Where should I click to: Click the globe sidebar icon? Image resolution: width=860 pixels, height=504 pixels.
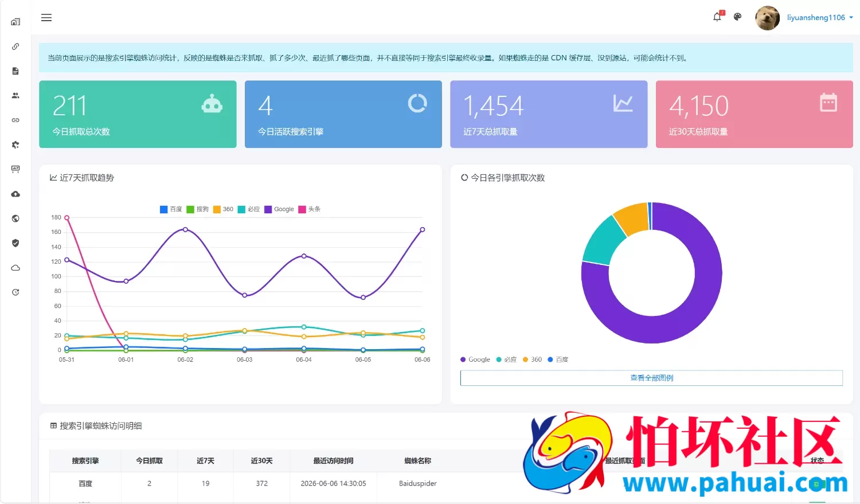point(15,218)
